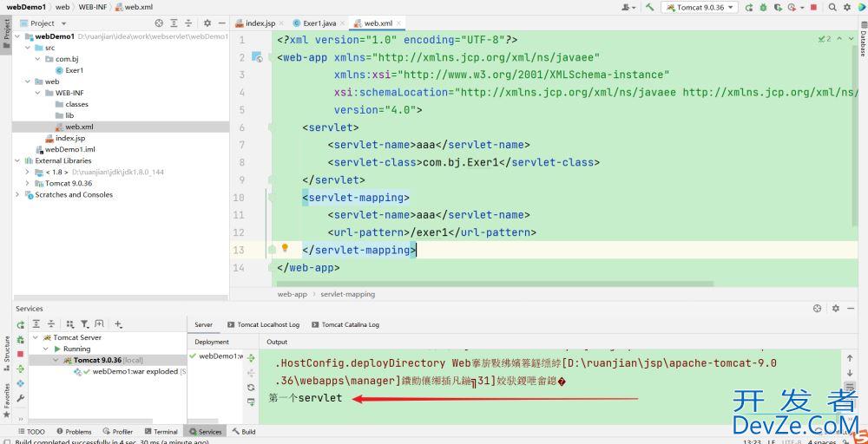Toggle the status bar tool window checkbox
The height and width of the screenshot is (444, 868).
coord(7,441)
